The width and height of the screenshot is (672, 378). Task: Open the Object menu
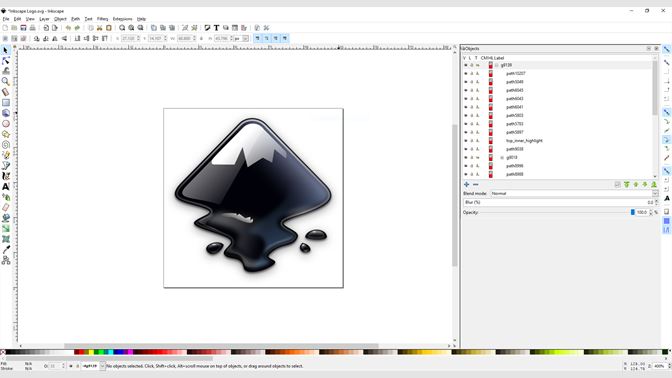(60, 19)
